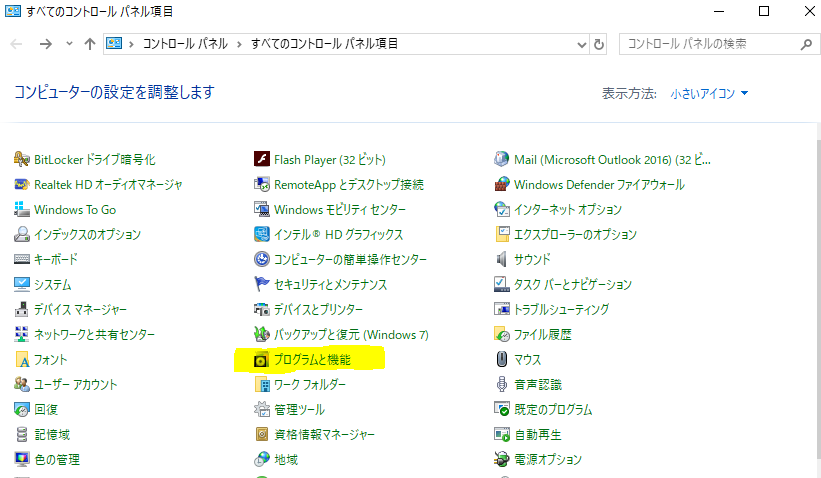Click the Flash Player icon
Viewport: 821px width, 478px height.
[x=261, y=159]
